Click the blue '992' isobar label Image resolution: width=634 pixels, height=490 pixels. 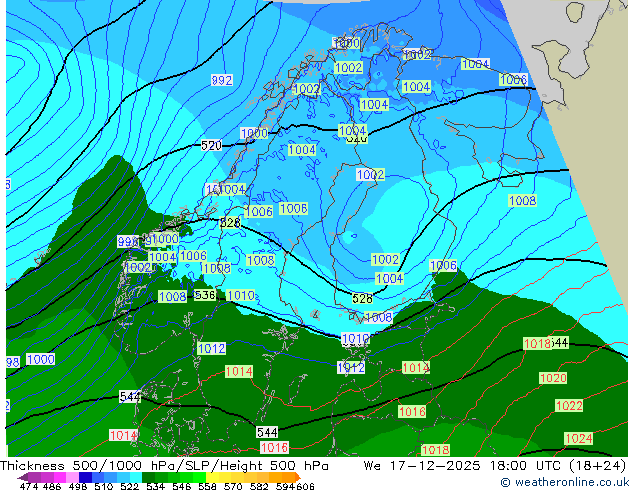pos(222,80)
